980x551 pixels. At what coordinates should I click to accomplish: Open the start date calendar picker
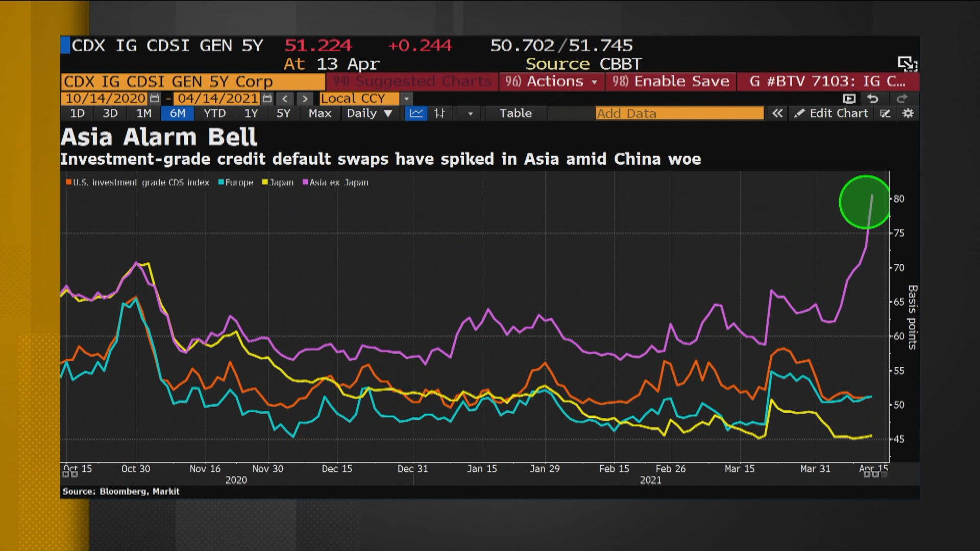pos(155,98)
